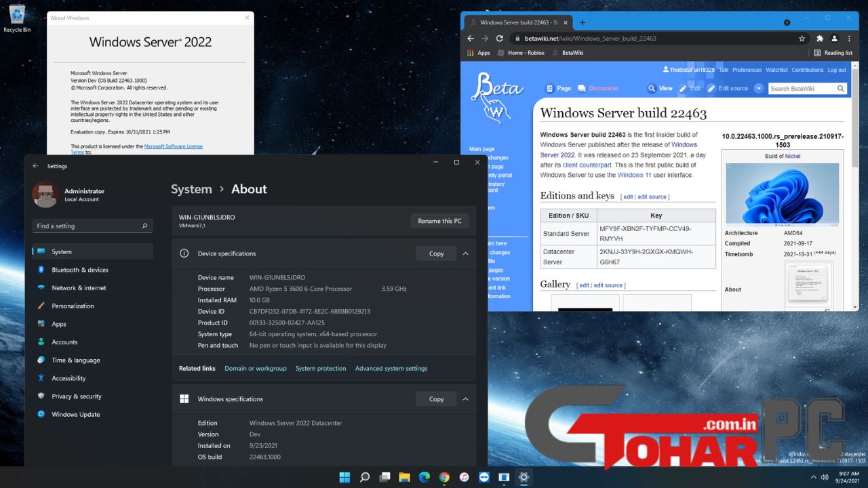
Task: Select System in Settings sidebar
Action: (92, 251)
